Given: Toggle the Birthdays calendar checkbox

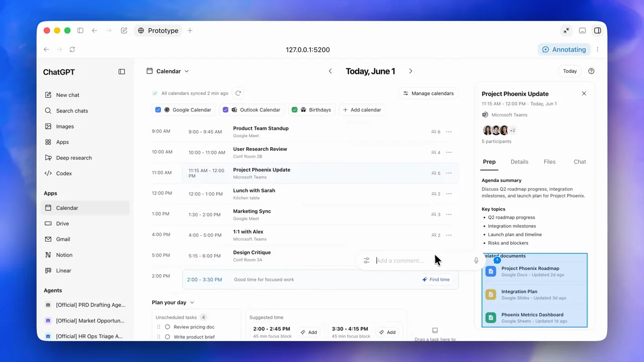Looking at the screenshot, I should [295, 110].
